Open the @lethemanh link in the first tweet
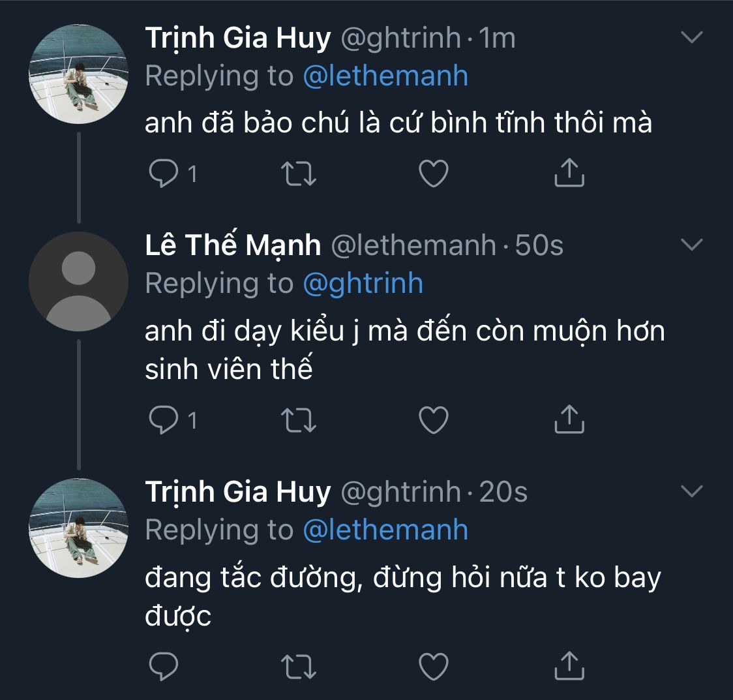 385,76
